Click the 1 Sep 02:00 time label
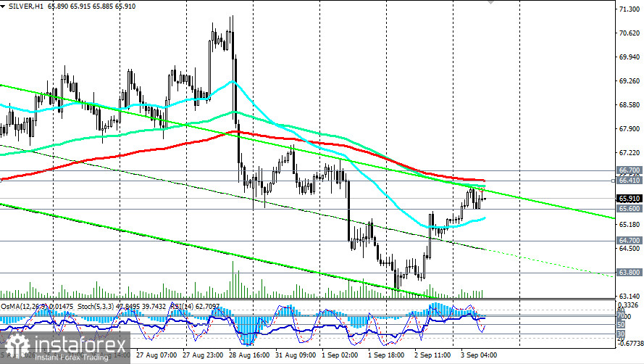This screenshot has height=364, width=644. [340, 355]
